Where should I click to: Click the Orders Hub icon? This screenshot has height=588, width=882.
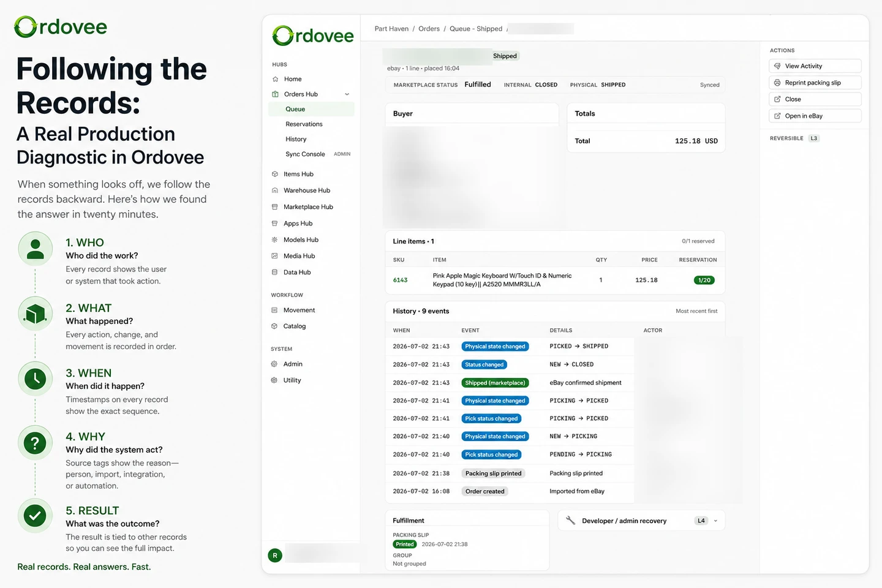click(x=275, y=94)
